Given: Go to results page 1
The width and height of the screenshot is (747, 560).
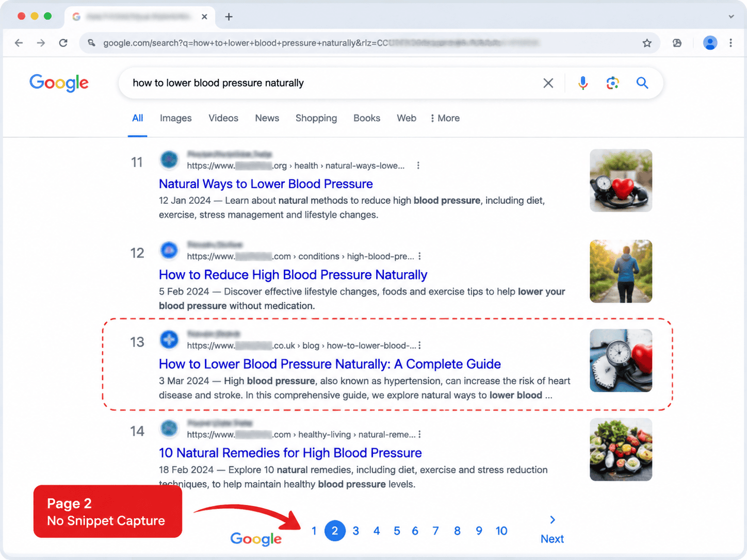Looking at the screenshot, I should click(314, 531).
